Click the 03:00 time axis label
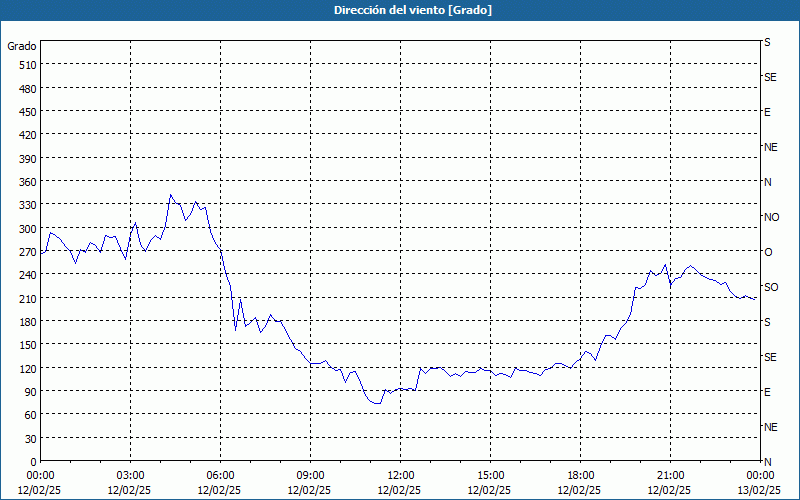Image resolution: width=800 pixels, height=500 pixels. (130, 476)
